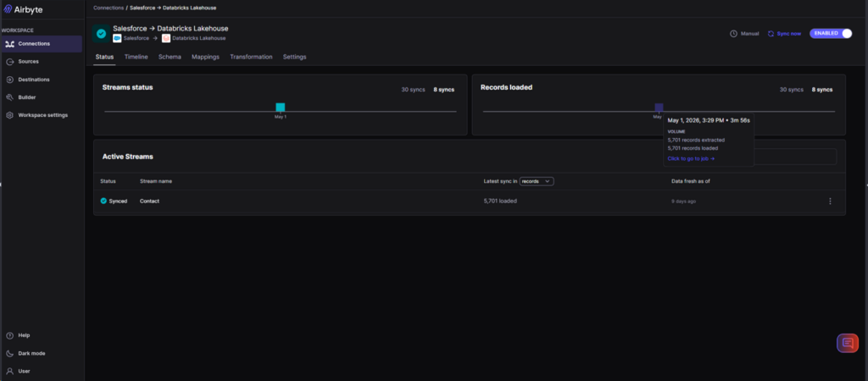Follow the Click to go to job link
The width and height of the screenshot is (868, 381).
(691, 158)
